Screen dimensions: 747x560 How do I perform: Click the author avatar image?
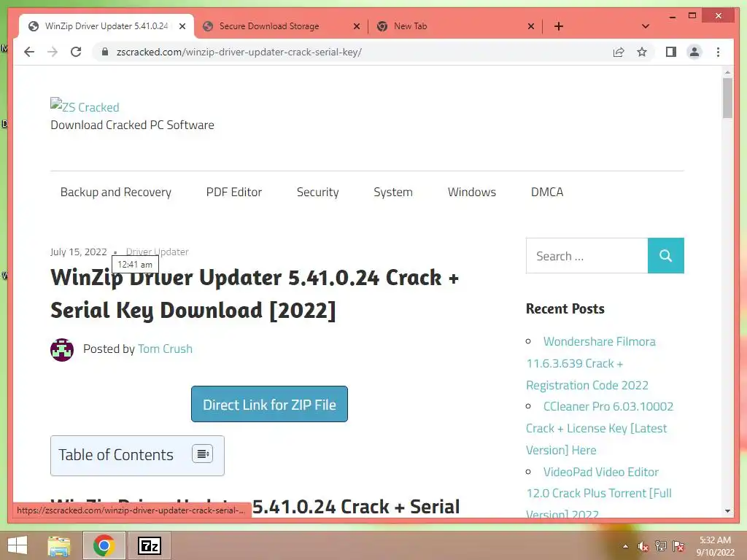pos(62,349)
